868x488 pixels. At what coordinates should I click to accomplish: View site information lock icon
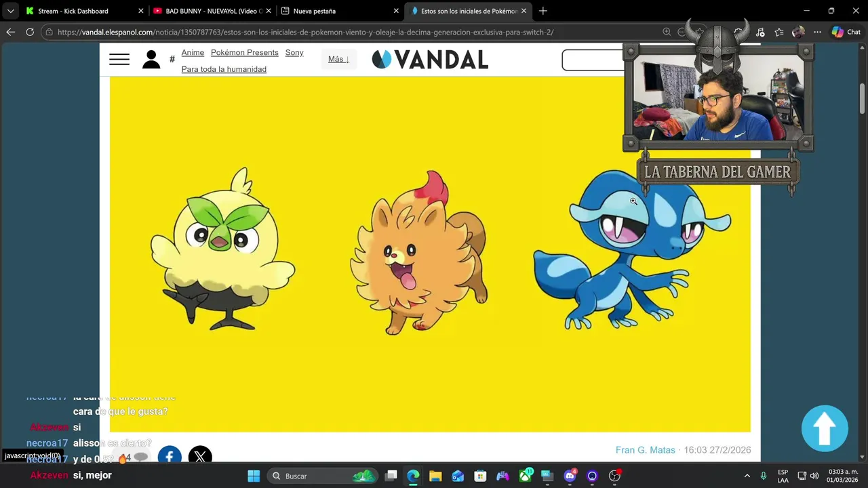pos(50,32)
